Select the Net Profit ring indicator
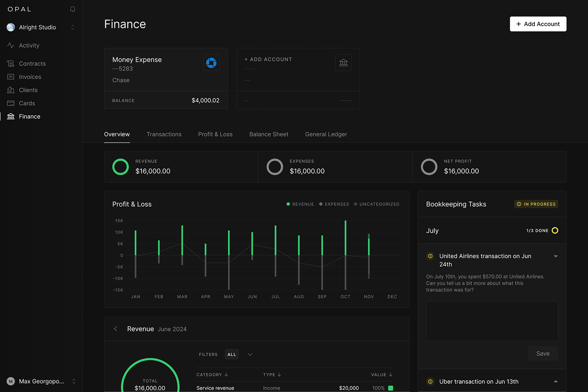The width and height of the screenshot is (588, 392). 429,167
